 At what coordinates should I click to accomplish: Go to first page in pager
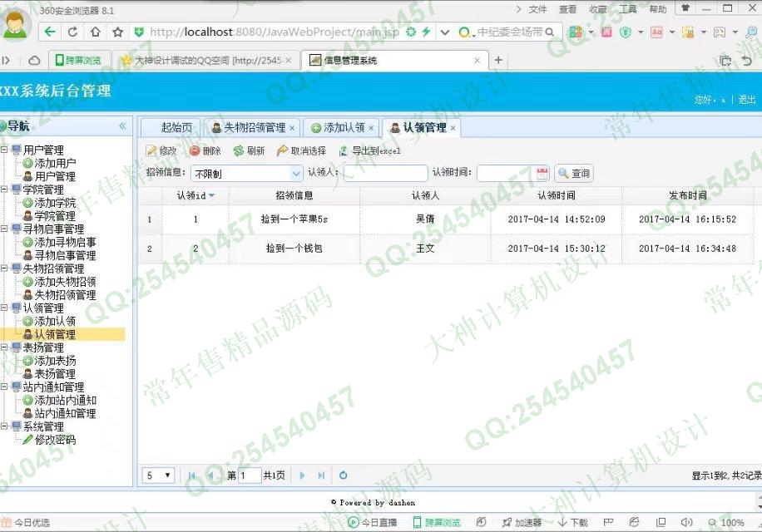click(x=191, y=475)
